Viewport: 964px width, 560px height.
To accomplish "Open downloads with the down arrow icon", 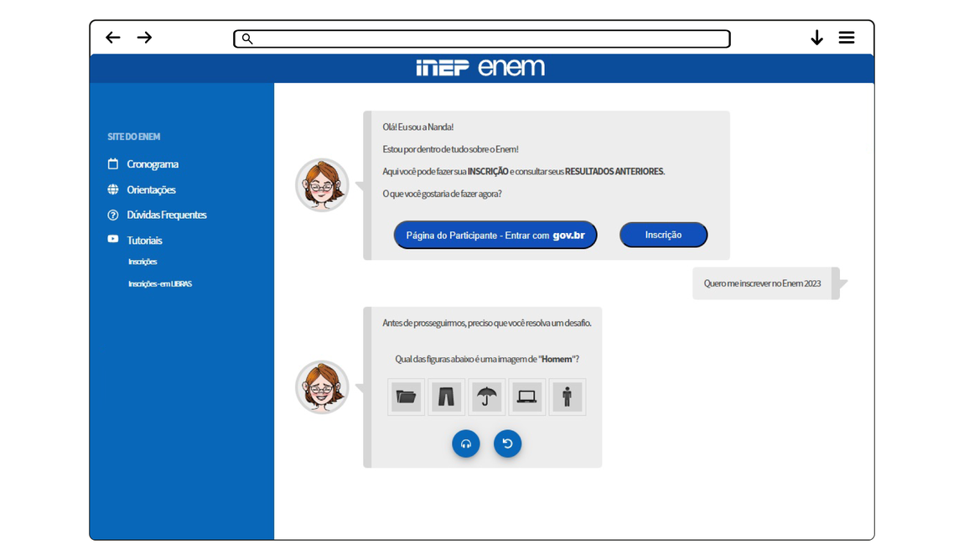I will [816, 38].
